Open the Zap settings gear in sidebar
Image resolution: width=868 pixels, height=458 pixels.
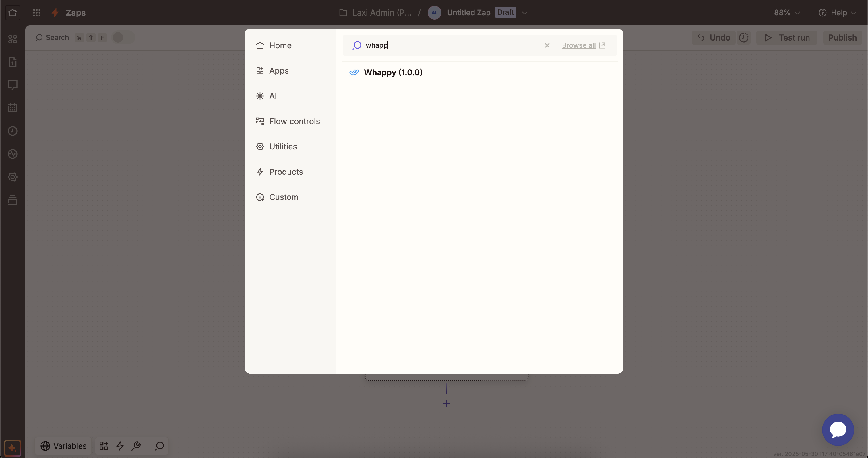tap(12, 177)
